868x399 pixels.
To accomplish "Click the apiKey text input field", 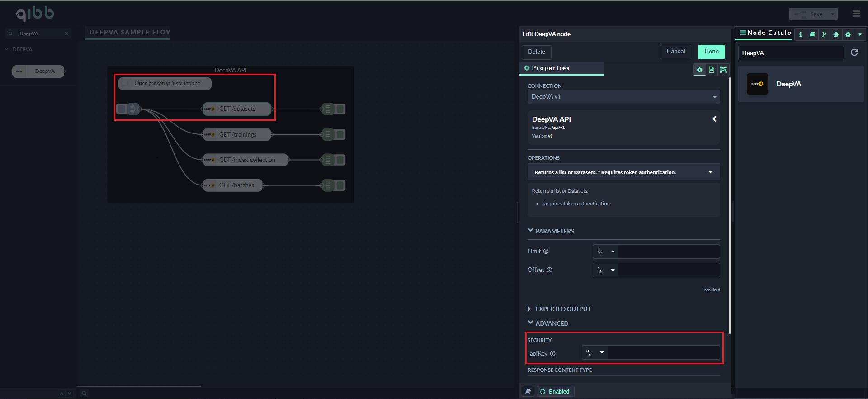I will (x=663, y=353).
